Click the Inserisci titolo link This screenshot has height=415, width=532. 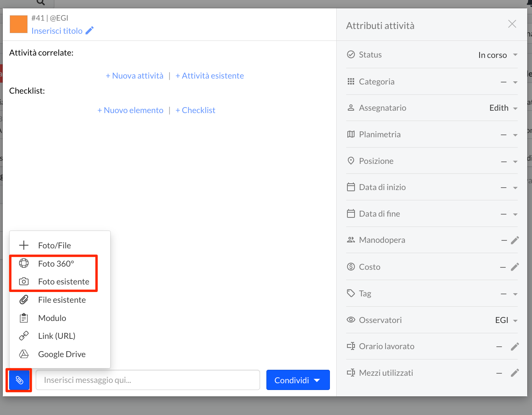click(57, 31)
